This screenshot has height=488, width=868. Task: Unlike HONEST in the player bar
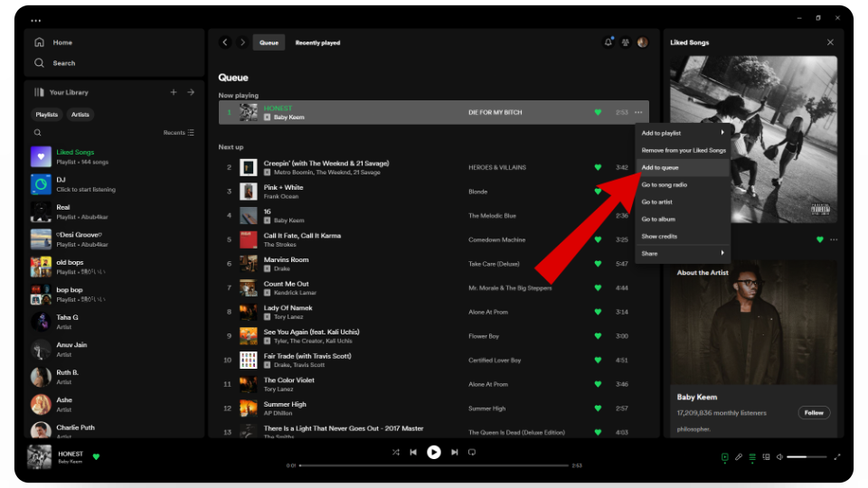point(97,457)
